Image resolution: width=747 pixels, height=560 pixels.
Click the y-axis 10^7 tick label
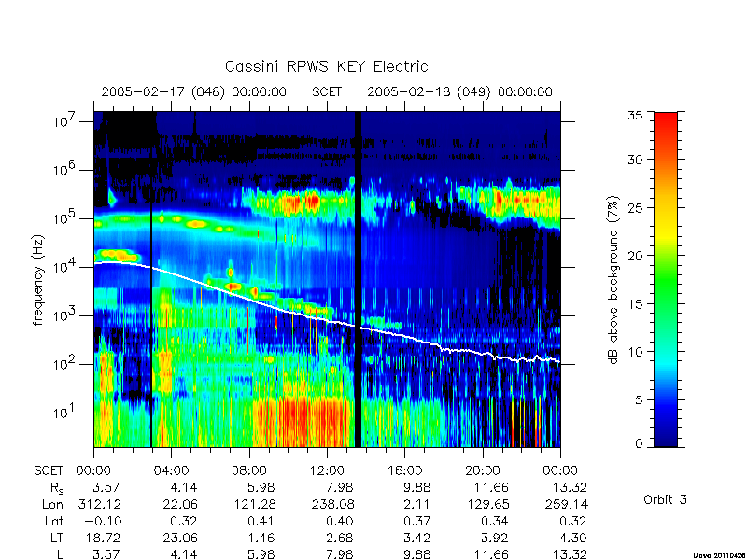click(65, 120)
